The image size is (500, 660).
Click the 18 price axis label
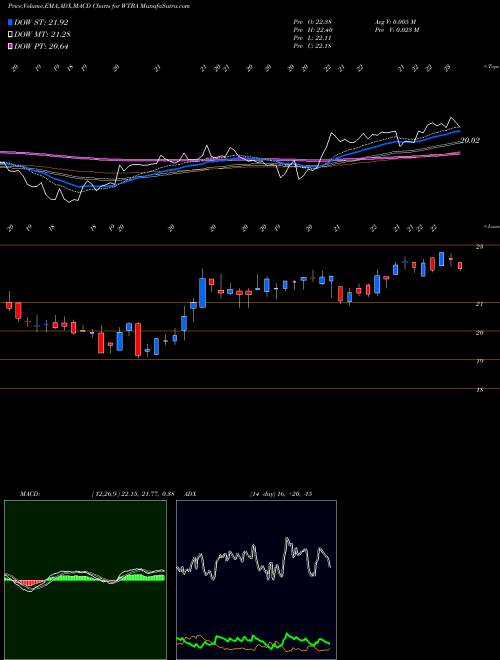(x=479, y=390)
